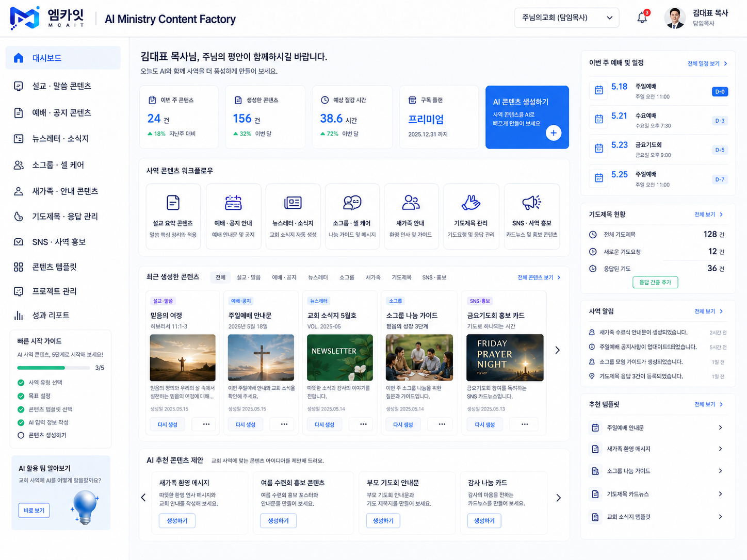Click the D-0 badge for 5.18 주일예배

(x=720, y=92)
